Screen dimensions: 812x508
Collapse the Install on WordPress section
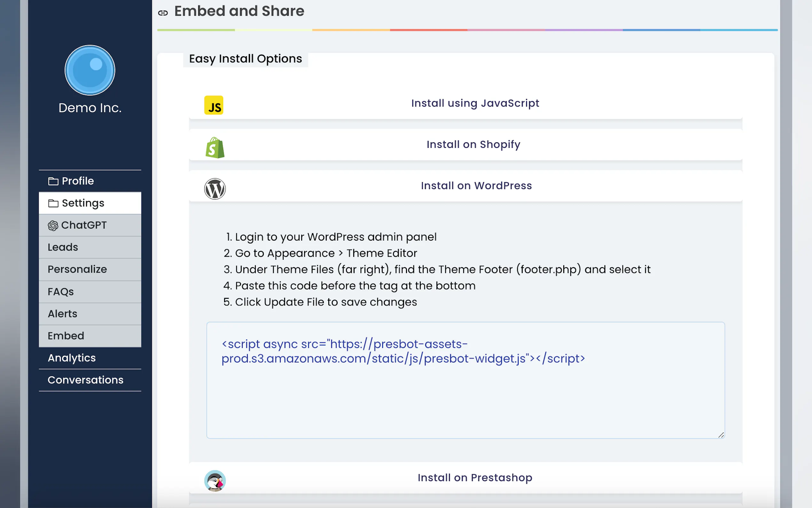(x=476, y=186)
